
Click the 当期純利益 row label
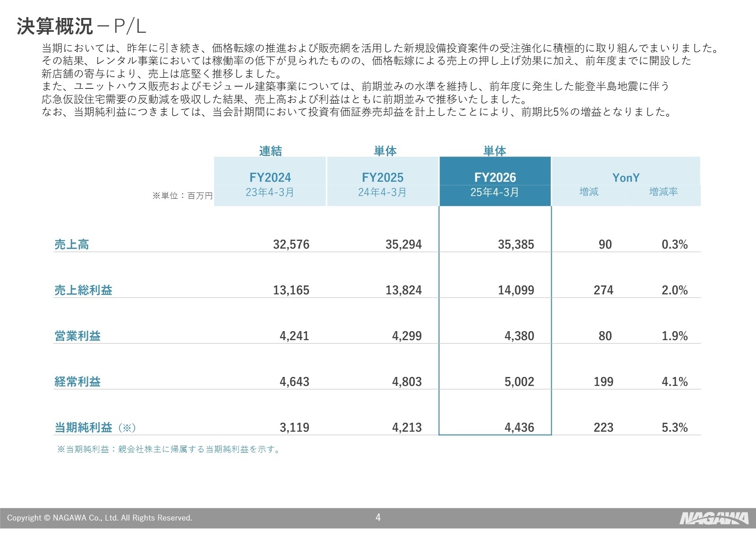[84, 428]
